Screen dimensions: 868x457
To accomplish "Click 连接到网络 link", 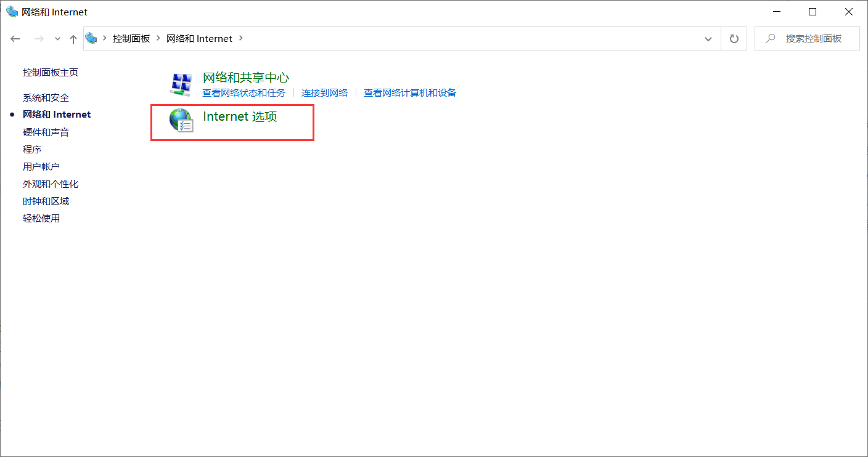I will click(x=325, y=93).
